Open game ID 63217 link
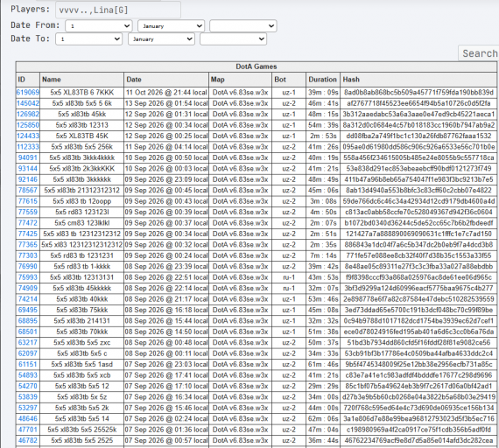499x448 pixels. click(28, 342)
